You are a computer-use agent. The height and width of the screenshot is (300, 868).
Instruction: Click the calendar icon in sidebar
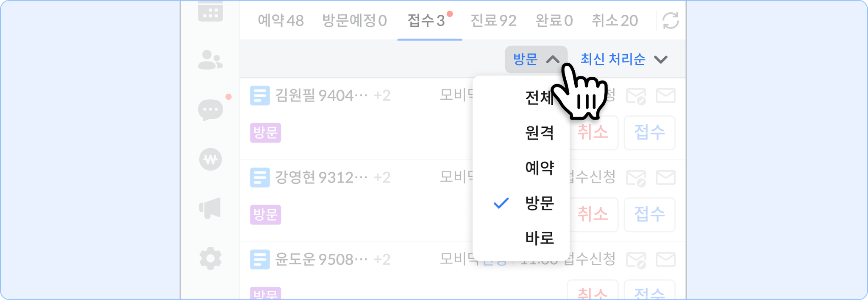[x=210, y=11]
